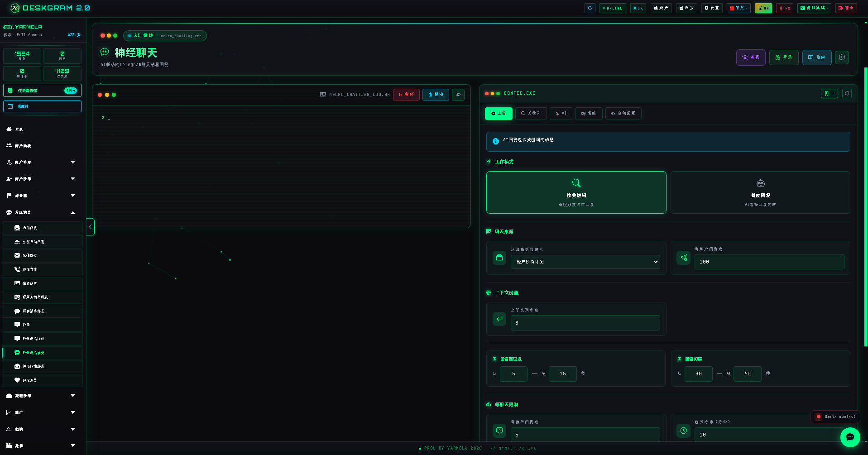This screenshot has height=455, width=868.
Task: Click the reset icon in CONFIG.EXE header
Action: (847, 93)
